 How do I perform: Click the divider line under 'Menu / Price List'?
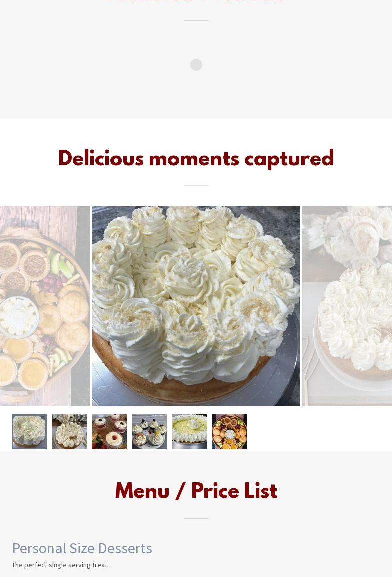[x=196, y=518]
